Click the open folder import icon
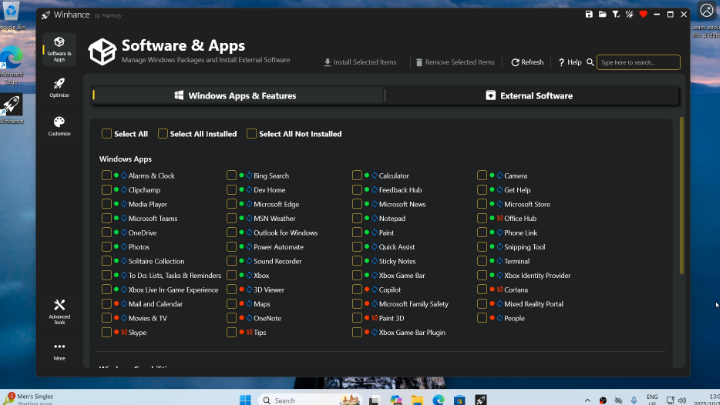Screen dimensions: 720x405 [602, 15]
